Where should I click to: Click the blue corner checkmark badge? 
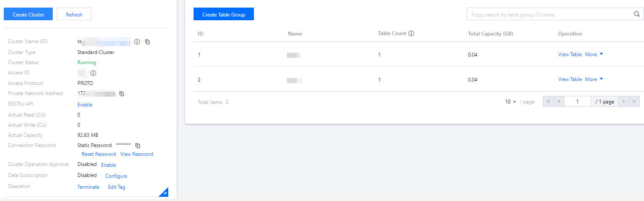[x=164, y=193]
